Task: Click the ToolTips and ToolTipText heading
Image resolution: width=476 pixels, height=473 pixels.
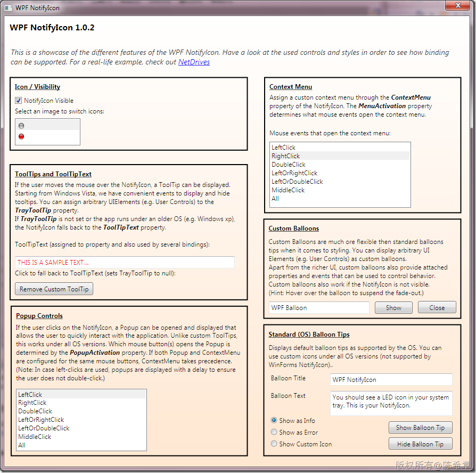Action: click(53, 174)
